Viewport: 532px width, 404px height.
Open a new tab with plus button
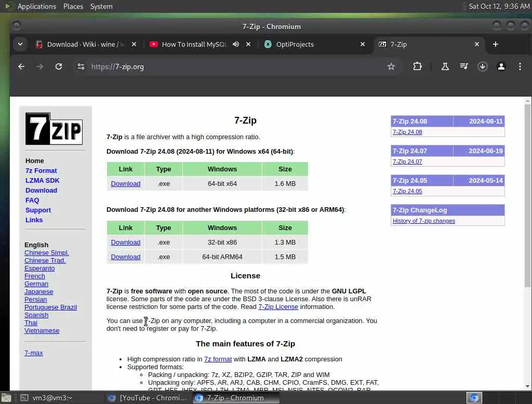tap(495, 45)
